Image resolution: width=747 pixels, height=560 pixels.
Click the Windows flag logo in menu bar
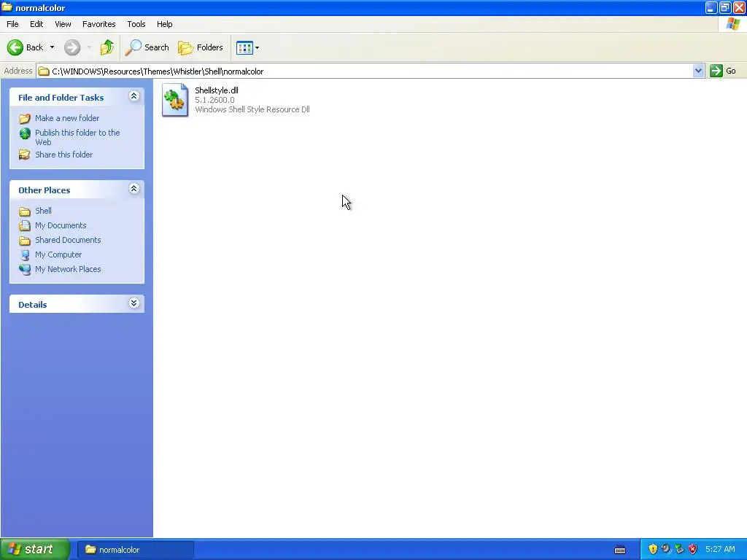click(x=732, y=24)
